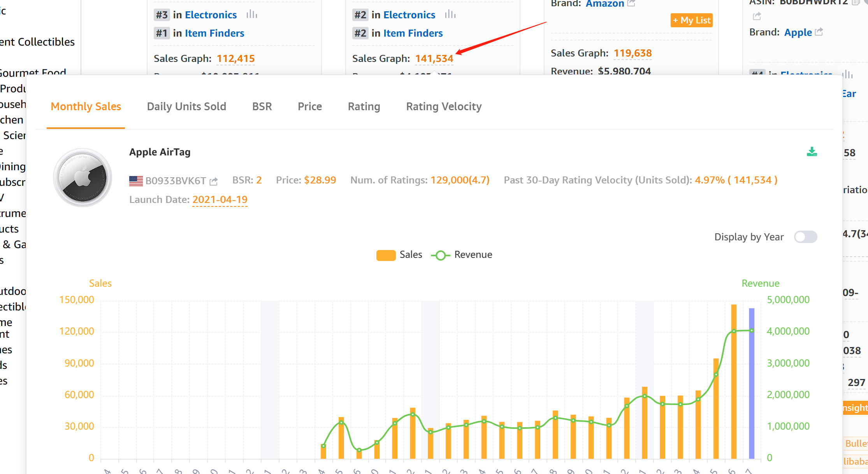868x474 pixels.
Task: Open sales graph value 119,638
Action: [633, 53]
